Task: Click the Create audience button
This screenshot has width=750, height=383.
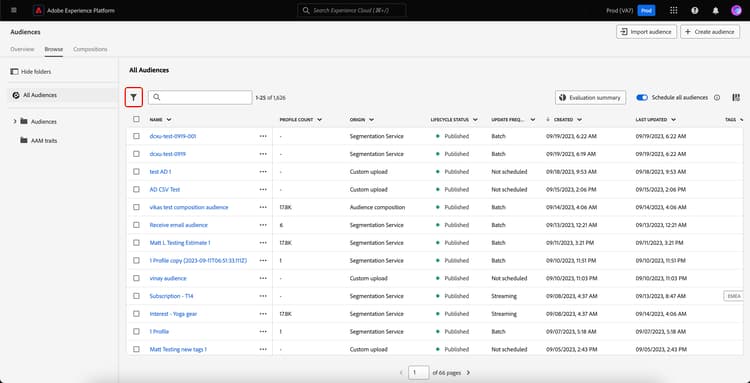Action: 710,32
